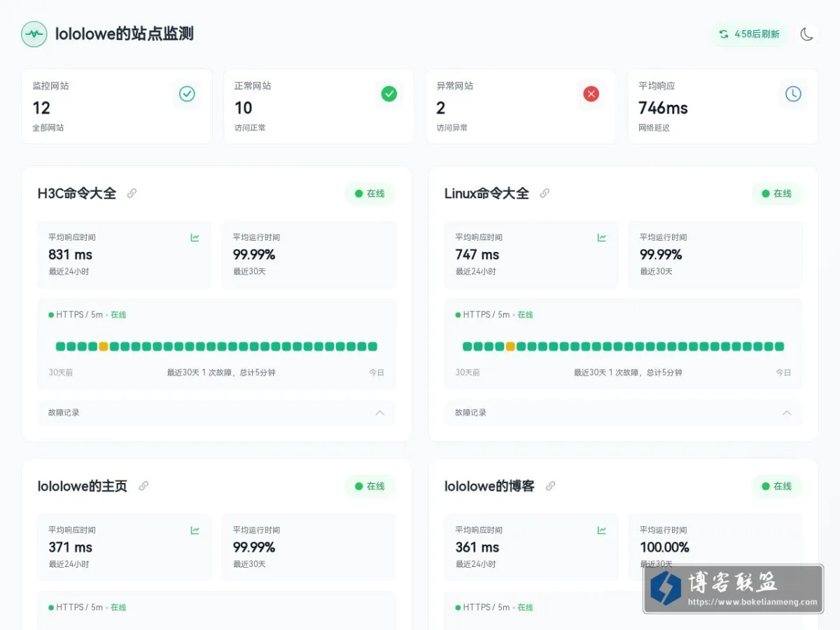This screenshot has width=840, height=630.
Task: Show response chart for H3C命令大全
Action: click(195, 237)
